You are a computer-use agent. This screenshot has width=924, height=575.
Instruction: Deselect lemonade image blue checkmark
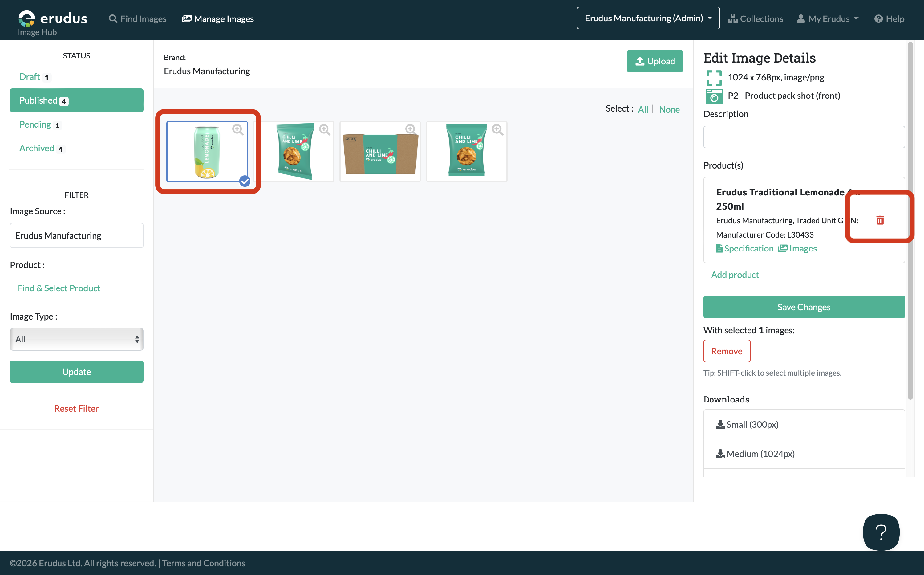click(x=245, y=181)
